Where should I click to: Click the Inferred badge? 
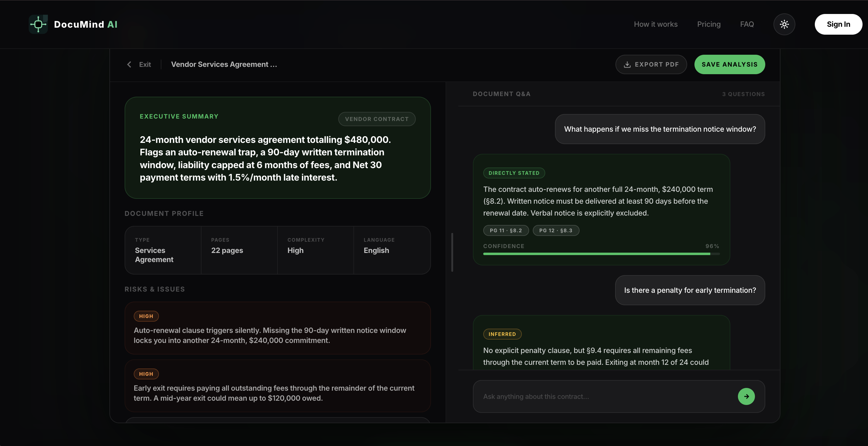point(502,334)
